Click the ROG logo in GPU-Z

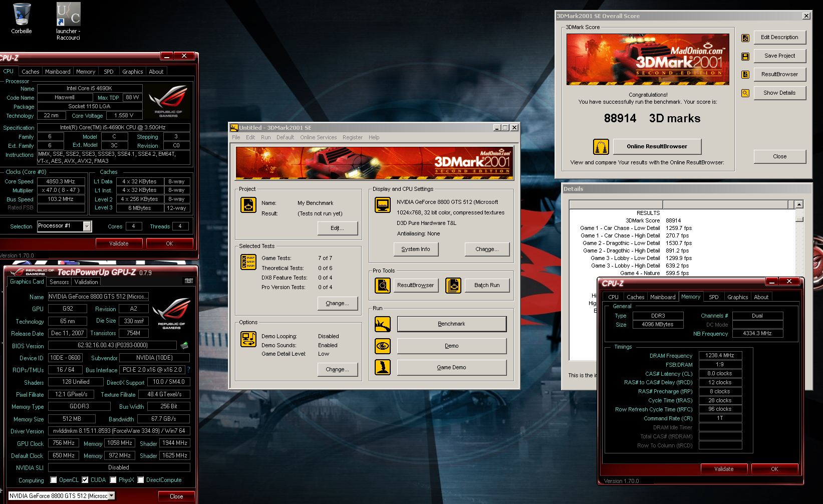(171, 314)
